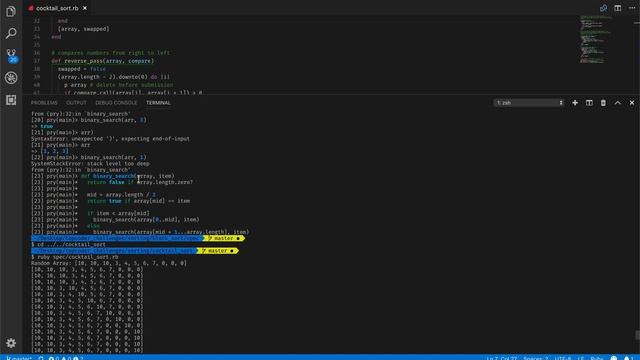640x360 pixels.
Task: Open the Search view in activity bar
Action: click(x=11, y=33)
